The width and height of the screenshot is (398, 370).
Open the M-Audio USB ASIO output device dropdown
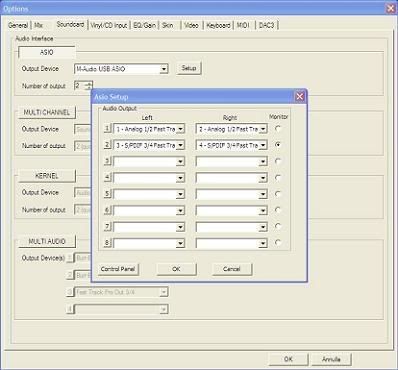click(121, 69)
